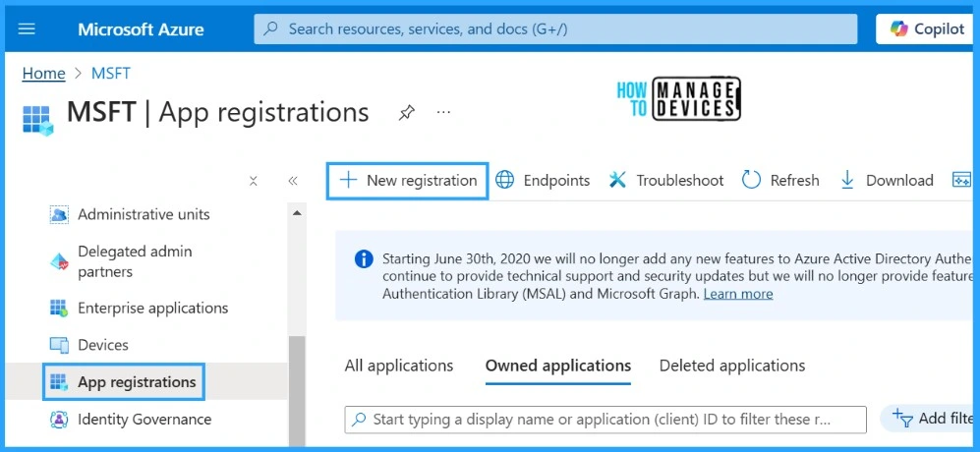Click the Identity Governance icon
Viewport: 980px width, 452px height.
pos(59,420)
